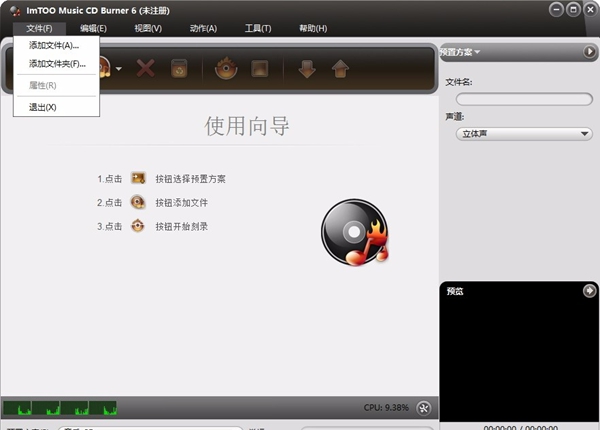Click the arrow button beside 预置方案 panel

[x=589, y=51]
